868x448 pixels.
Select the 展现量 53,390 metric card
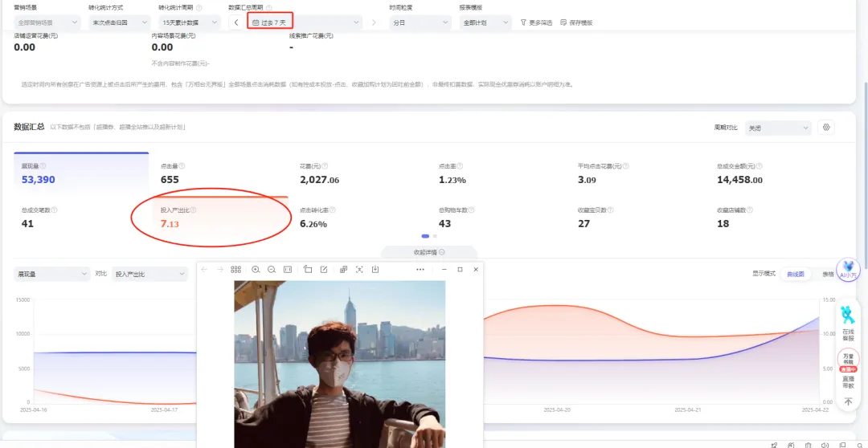81,173
